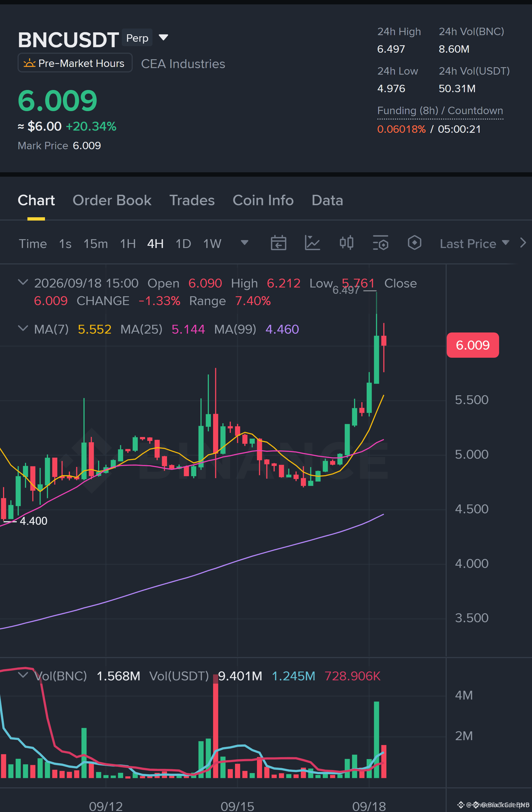Click the hexagon chart settings icon
The image size is (532, 812).
(414, 243)
